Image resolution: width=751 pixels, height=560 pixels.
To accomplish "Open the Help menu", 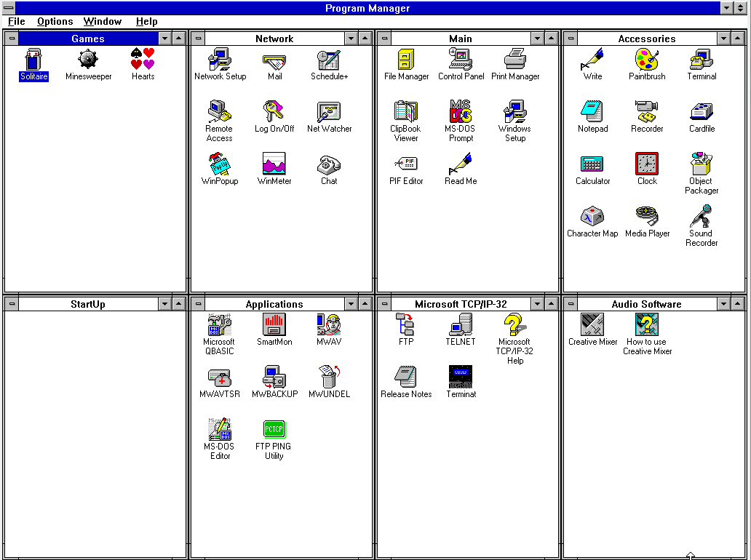I will tap(146, 22).
